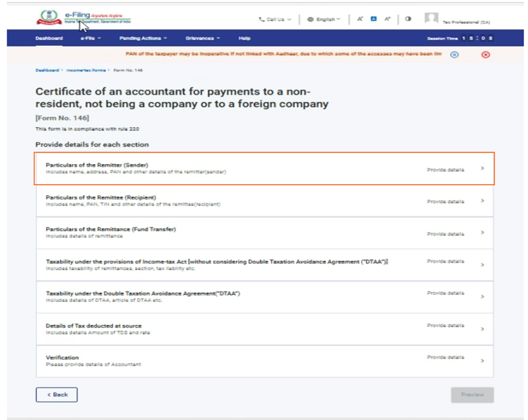Image resolution: width=528 pixels, height=420 pixels.
Task: Dismiss the red PAN Aadhaar warning banner
Action: 486,54
